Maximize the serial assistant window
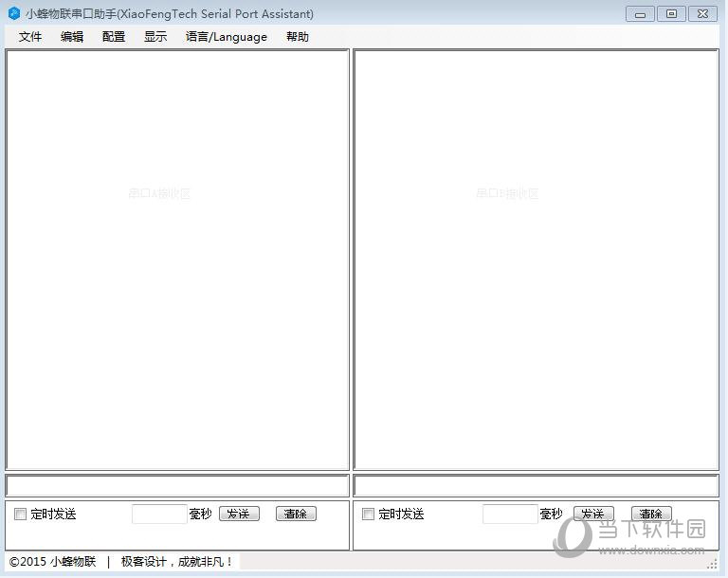The height and width of the screenshot is (578, 728). click(671, 14)
